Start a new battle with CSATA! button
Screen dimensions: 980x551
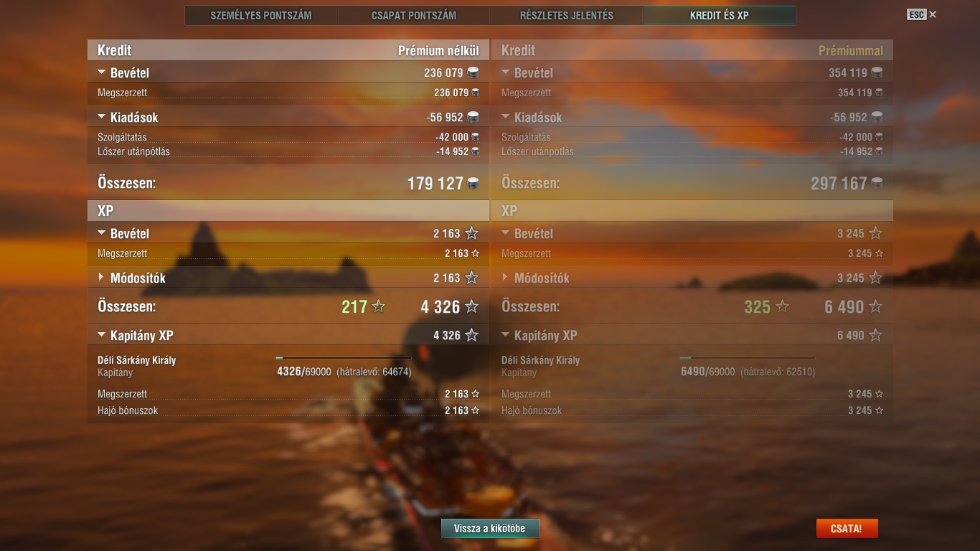point(847,529)
